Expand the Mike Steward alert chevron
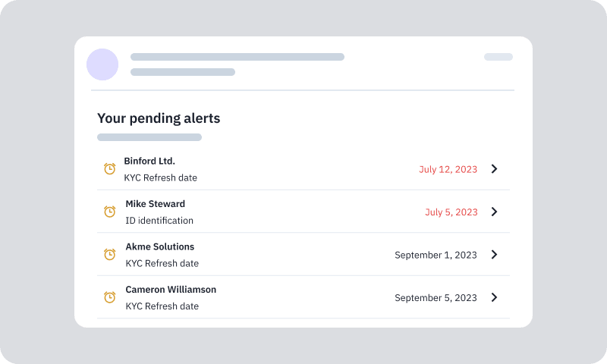Screen dimensions: 607x364 click(494, 212)
